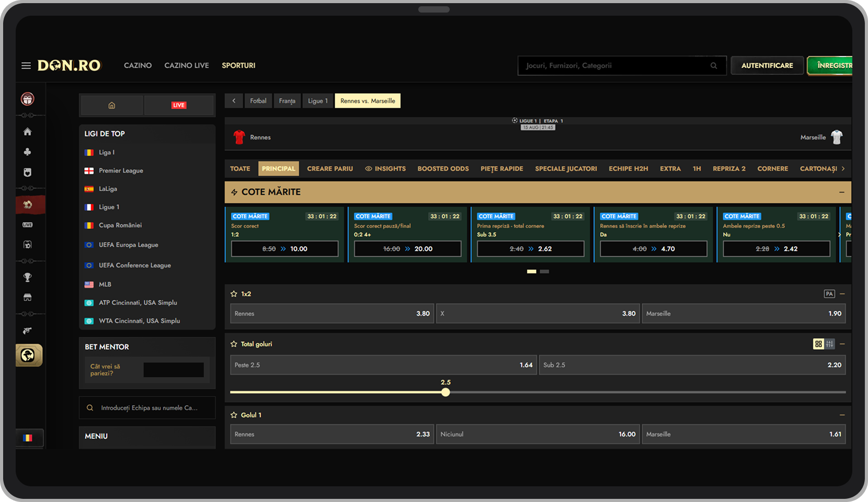Open UEFA Europa League in top leagues
The image size is (868, 502).
tap(128, 245)
